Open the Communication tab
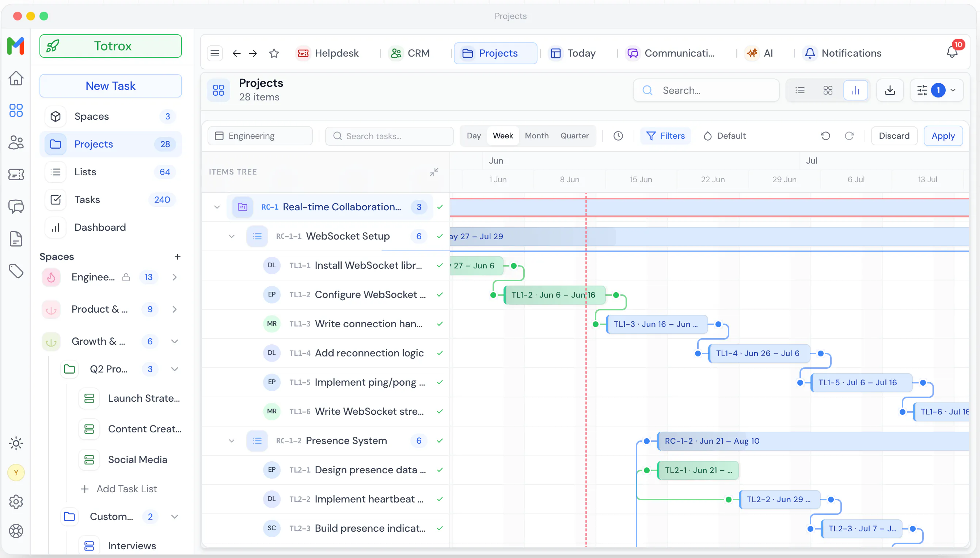The height and width of the screenshot is (558, 980). [x=670, y=53]
